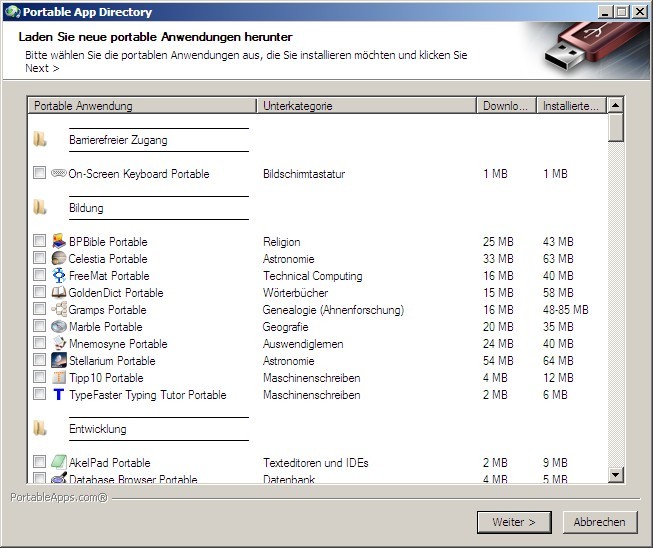
Task: Click the Technical Computing subcategory cell
Action: 313,276
